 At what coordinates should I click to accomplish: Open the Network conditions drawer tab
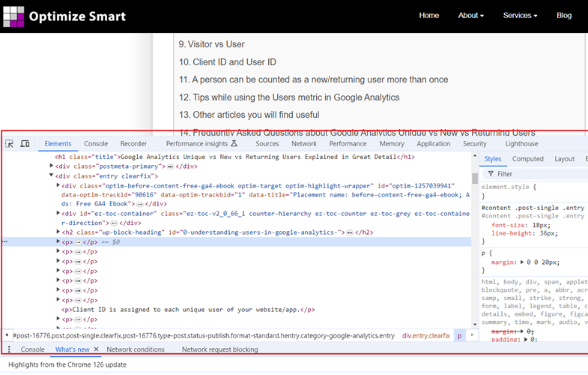point(136,349)
